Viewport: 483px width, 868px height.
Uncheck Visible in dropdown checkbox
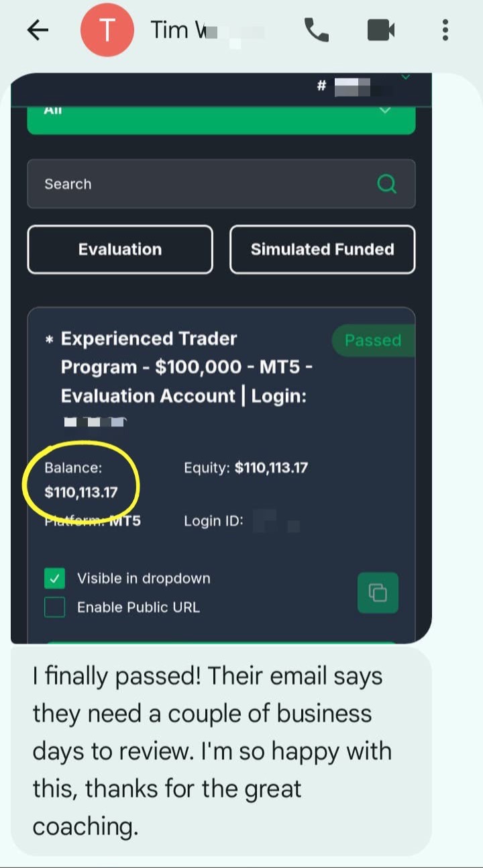[x=55, y=578]
